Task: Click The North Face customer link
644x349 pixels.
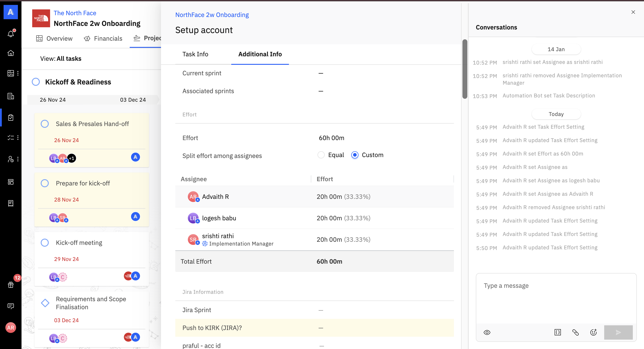Action: click(x=75, y=13)
